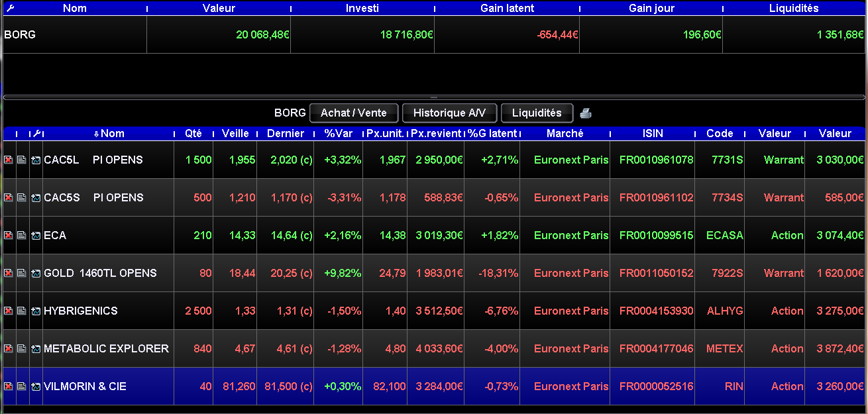Click red X icon on ECA row
868x414 pixels.
(9, 235)
